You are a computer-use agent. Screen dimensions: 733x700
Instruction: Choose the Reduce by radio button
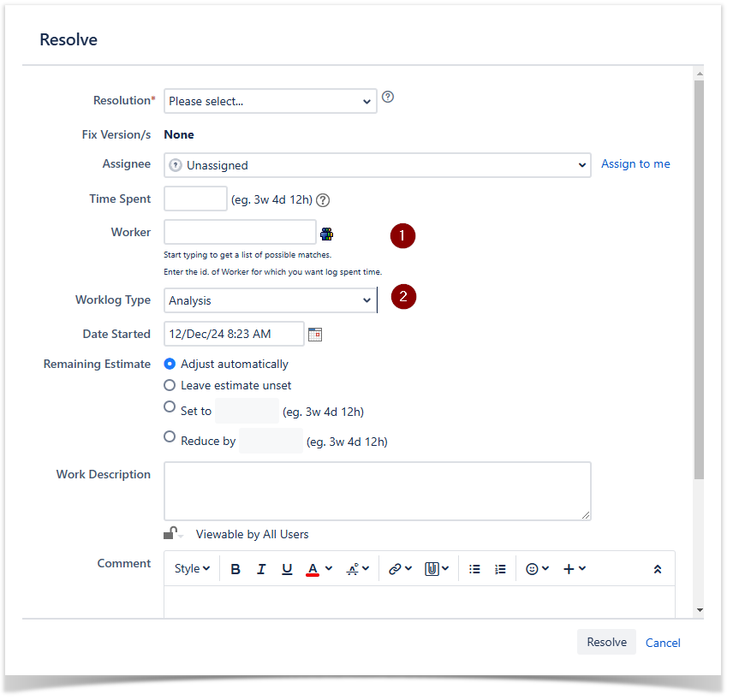[170, 437]
